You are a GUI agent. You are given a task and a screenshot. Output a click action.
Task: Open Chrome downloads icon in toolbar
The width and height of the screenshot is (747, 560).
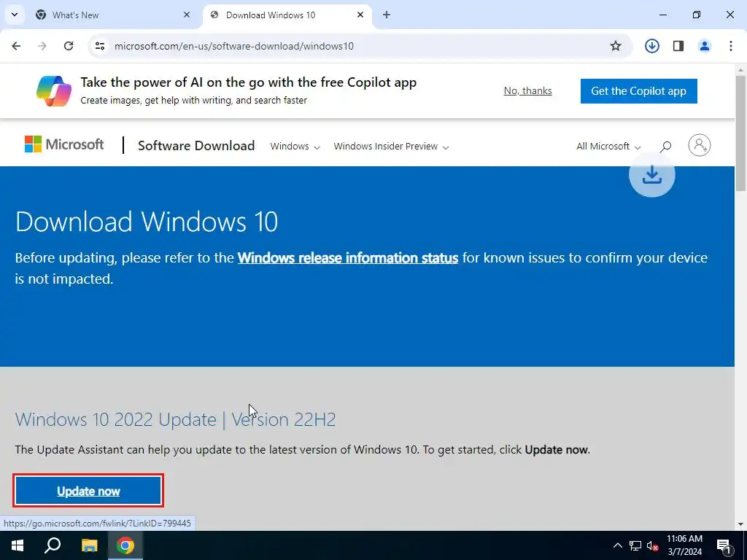click(651, 46)
